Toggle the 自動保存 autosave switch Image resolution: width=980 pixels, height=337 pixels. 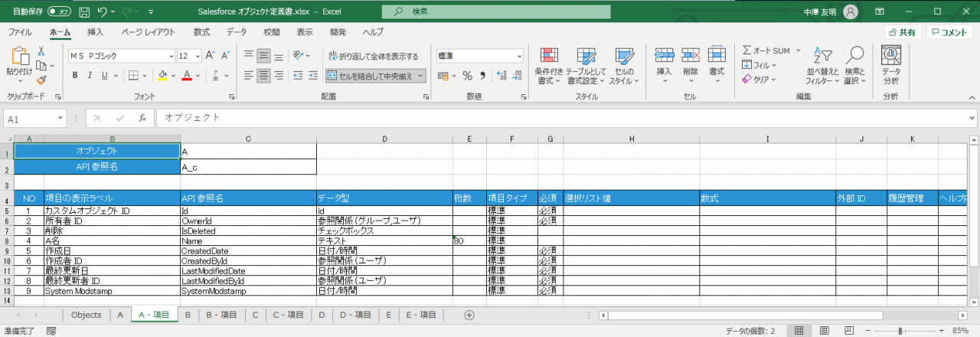[x=58, y=12]
